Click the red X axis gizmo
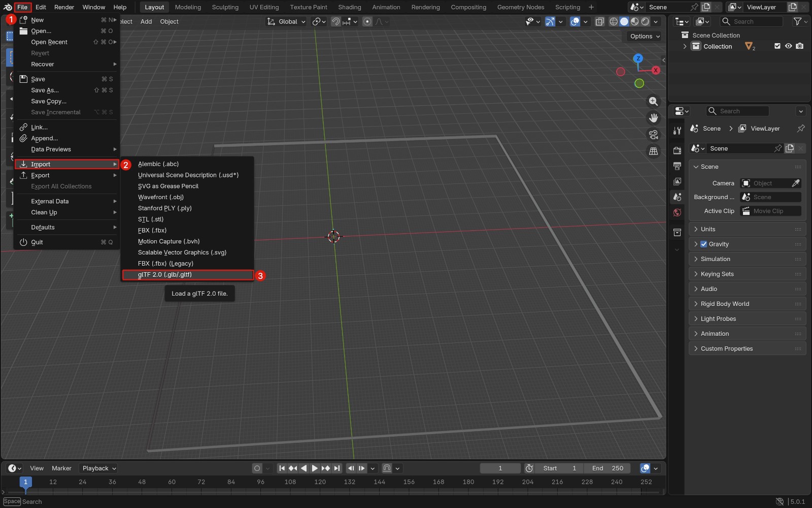812x508 pixels. (656, 70)
